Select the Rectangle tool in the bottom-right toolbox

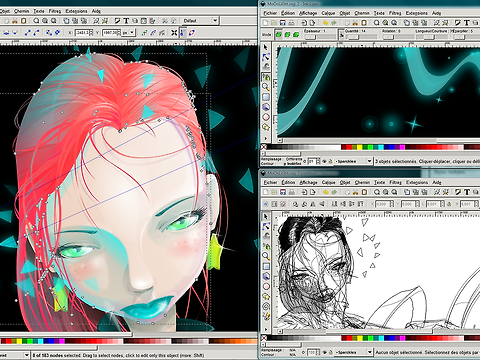266,266
